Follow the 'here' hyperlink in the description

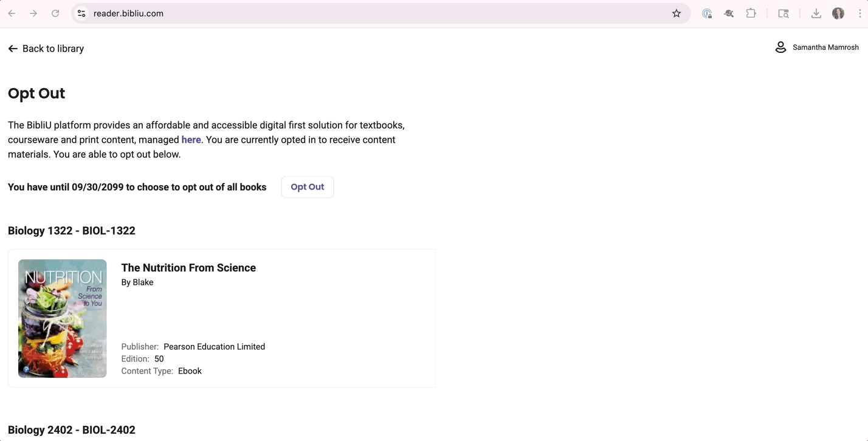191,140
